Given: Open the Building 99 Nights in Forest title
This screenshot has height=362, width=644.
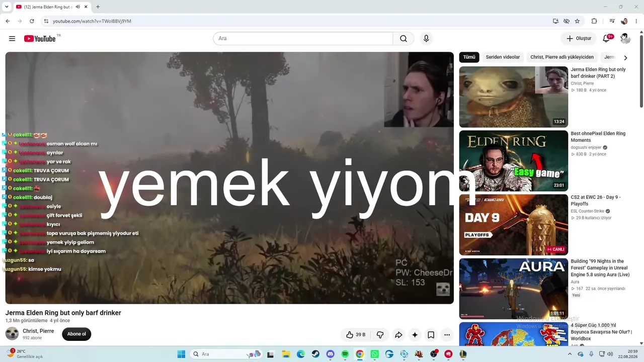Looking at the screenshot, I should [x=600, y=268].
